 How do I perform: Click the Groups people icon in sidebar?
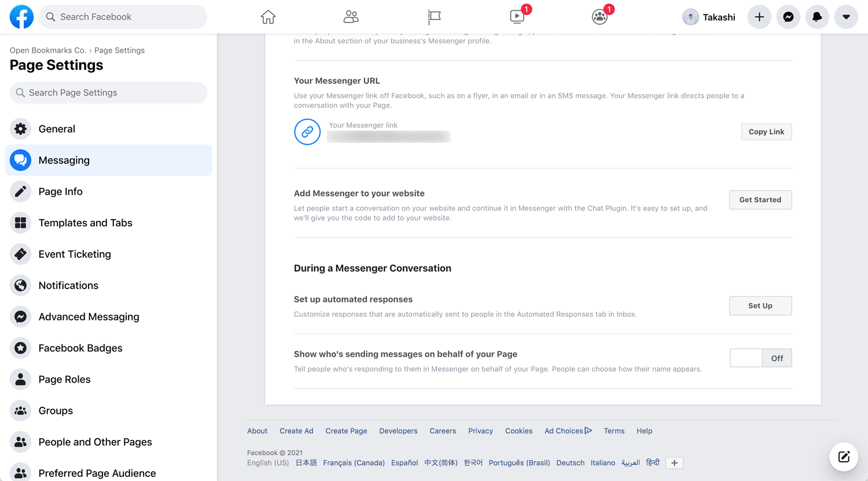[20, 410]
